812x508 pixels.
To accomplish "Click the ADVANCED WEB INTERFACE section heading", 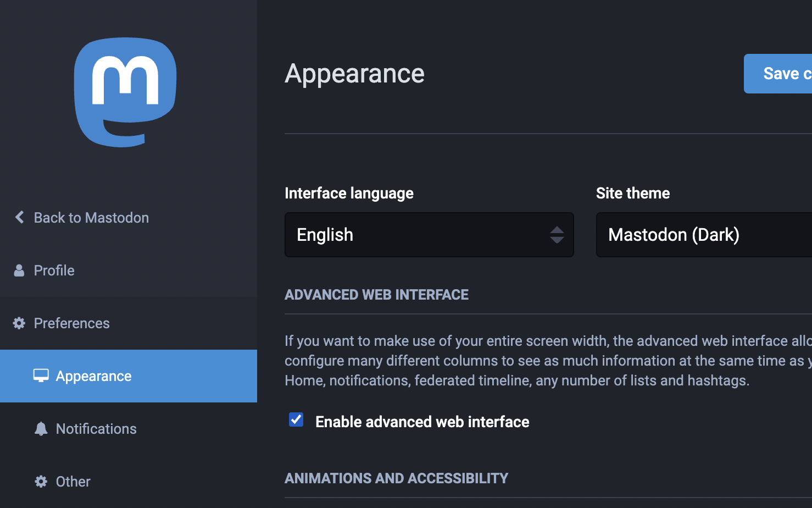I will tap(376, 295).
